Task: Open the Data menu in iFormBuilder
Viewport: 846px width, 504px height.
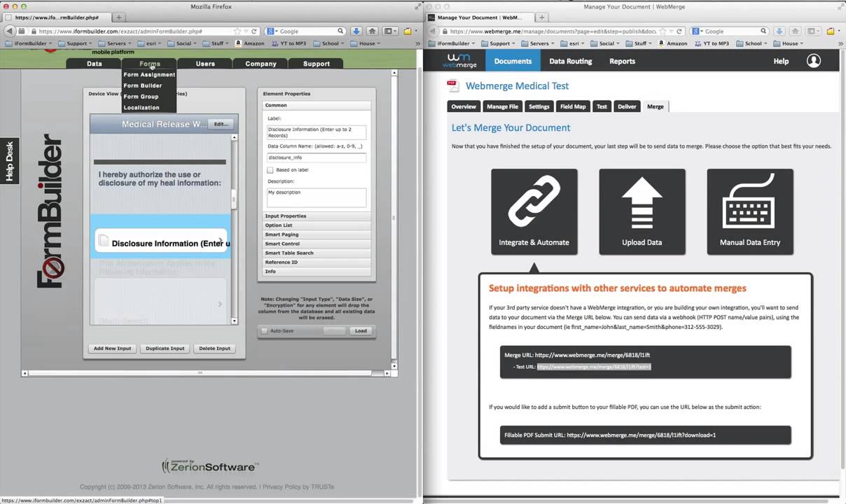Action: (94, 64)
